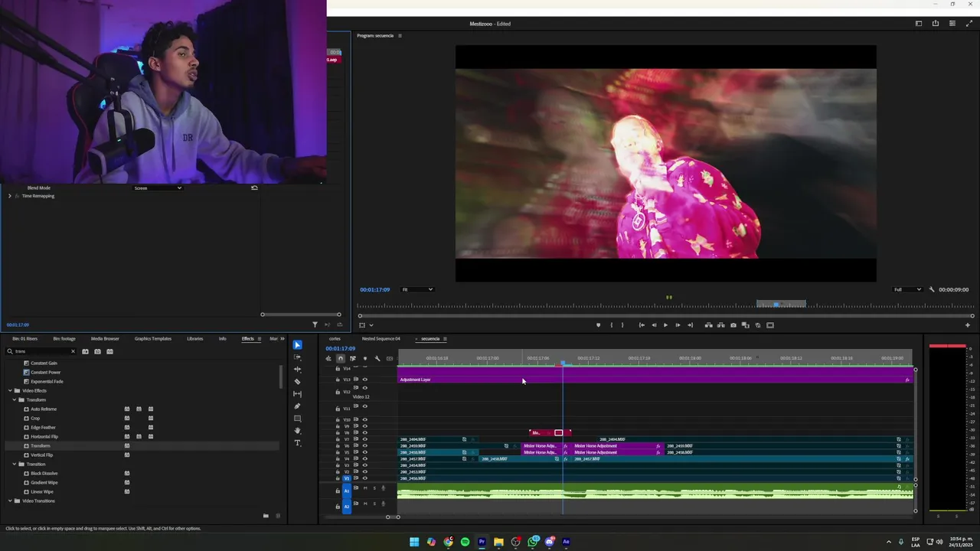Screen dimensions: 980x551
Task: Select the Razor tool
Action: pyautogui.click(x=297, y=382)
